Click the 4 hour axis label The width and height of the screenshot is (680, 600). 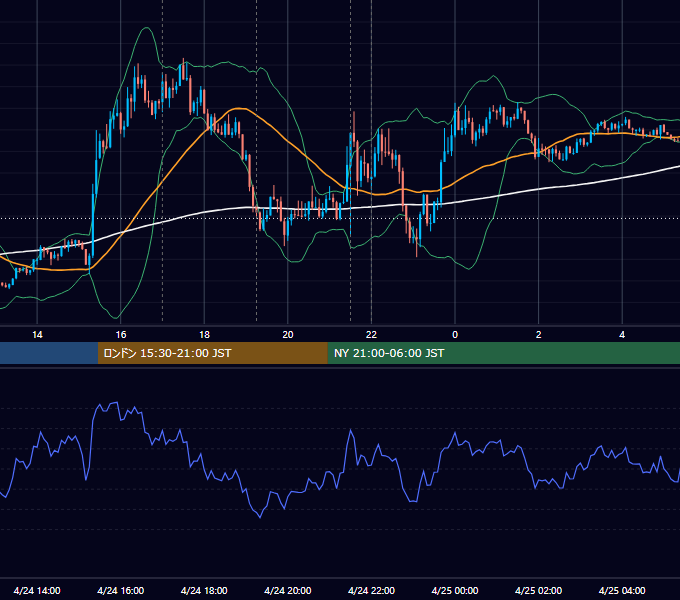pyautogui.click(x=622, y=335)
